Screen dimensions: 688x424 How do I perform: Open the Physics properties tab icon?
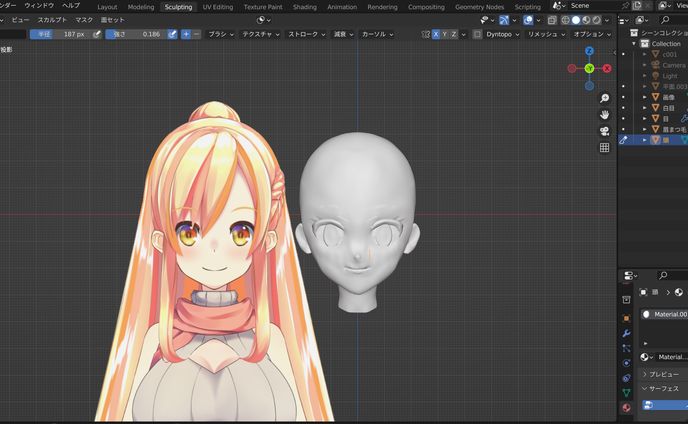pos(627,363)
